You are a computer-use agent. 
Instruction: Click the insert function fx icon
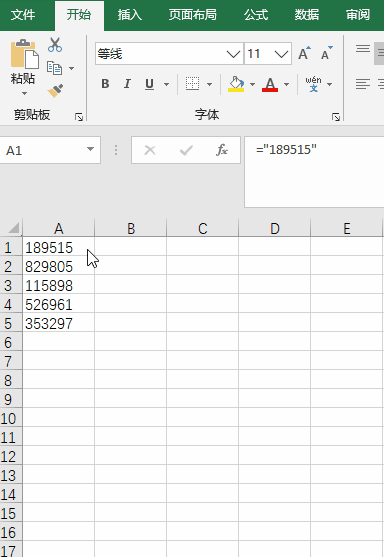(222, 150)
